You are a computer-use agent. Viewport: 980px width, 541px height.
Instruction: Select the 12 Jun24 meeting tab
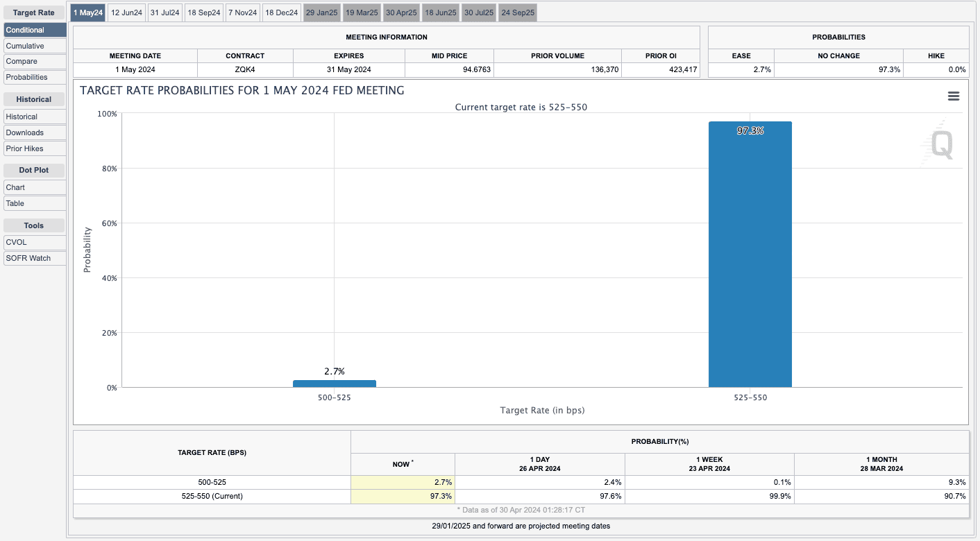pyautogui.click(x=127, y=12)
